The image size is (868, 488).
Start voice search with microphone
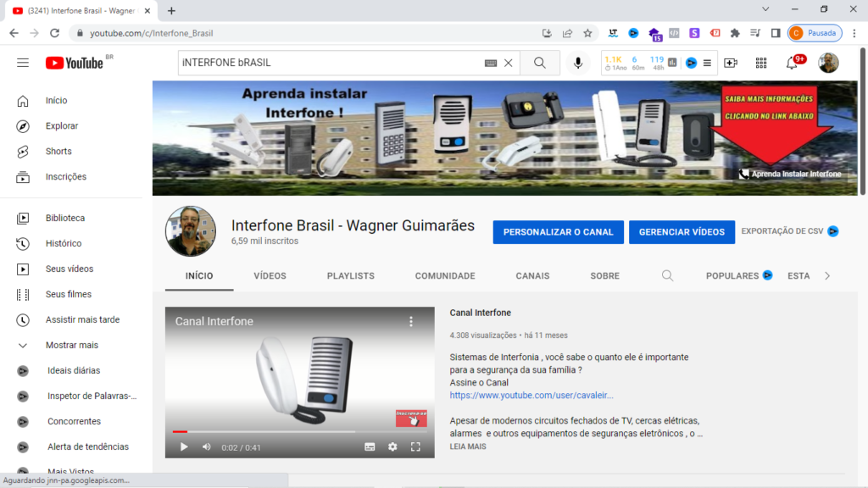(x=578, y=63)
